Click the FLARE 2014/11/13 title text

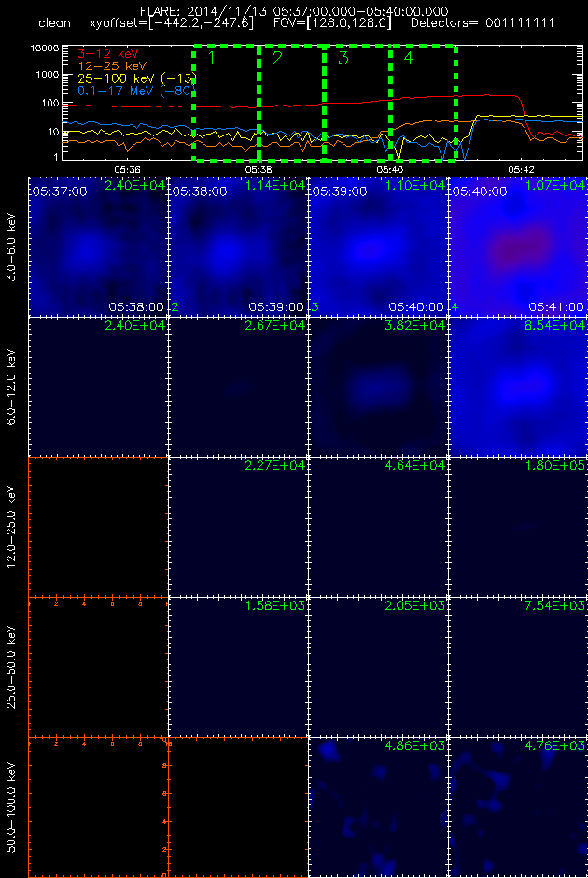point(294,11)
